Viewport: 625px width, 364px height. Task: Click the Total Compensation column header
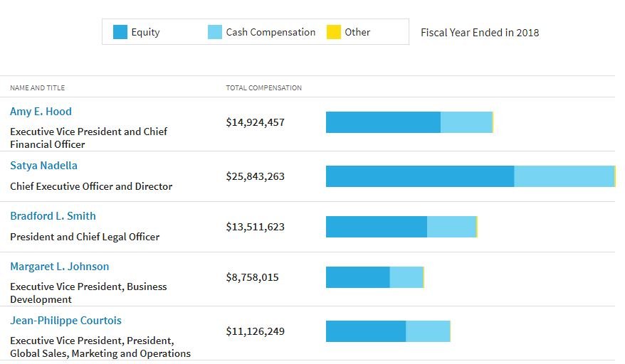click(263, 88)
